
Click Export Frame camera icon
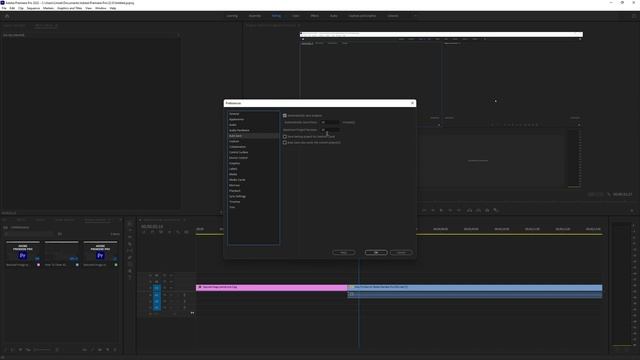tap(487, 210)
